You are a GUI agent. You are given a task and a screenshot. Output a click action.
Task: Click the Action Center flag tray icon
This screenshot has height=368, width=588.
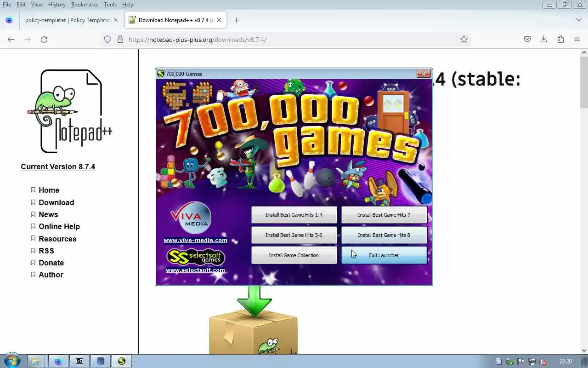[521, 362]
